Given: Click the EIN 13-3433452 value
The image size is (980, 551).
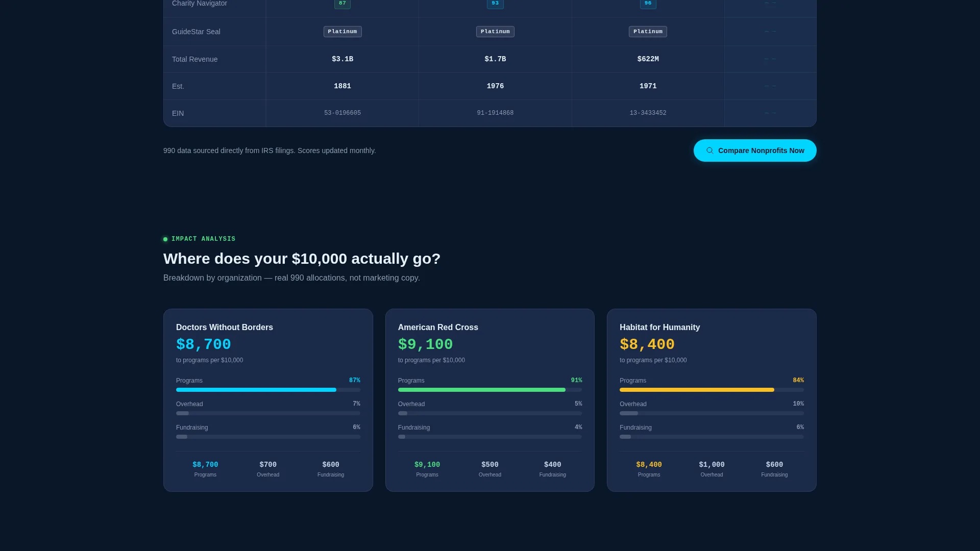Looking at the screenshot, I should click(648, 113).
